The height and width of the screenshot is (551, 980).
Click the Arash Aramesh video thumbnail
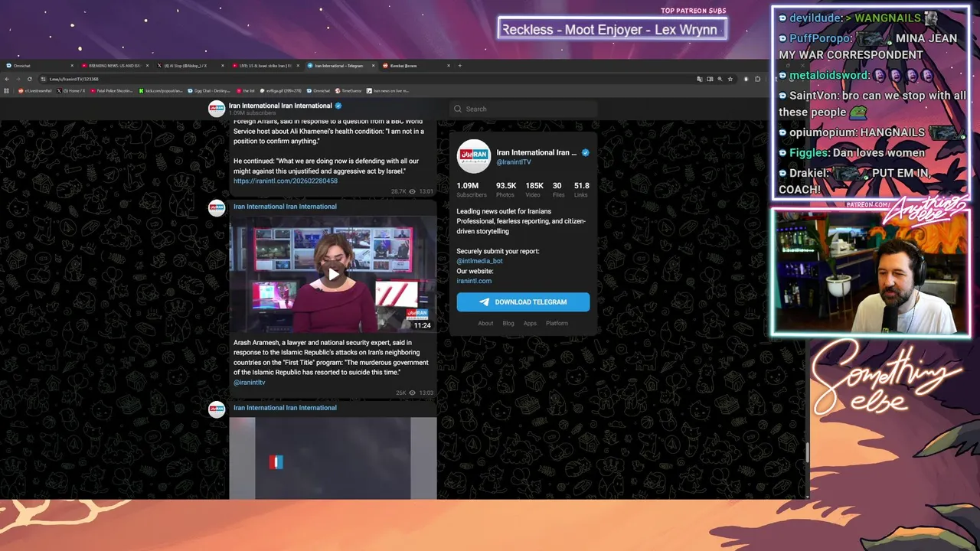[333, 274]
